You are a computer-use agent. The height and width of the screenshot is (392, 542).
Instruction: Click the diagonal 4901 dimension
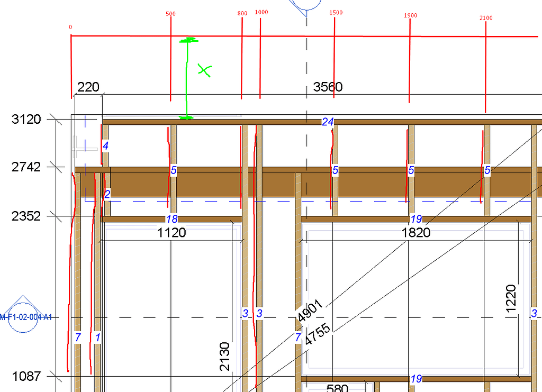(310, 311)
